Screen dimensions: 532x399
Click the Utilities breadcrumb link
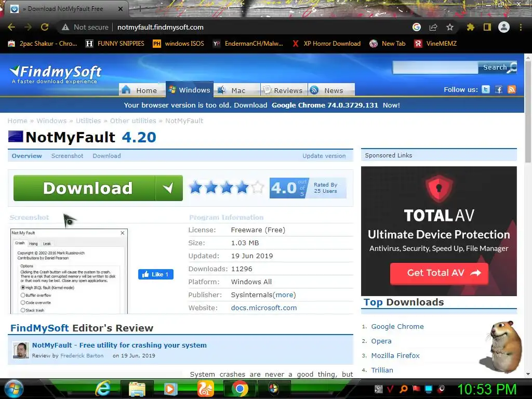point(88,121)
